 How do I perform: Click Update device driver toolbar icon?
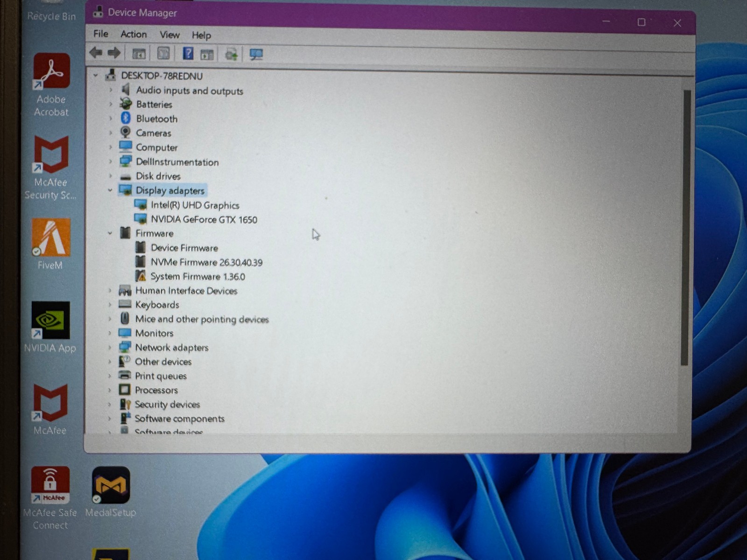231,54
